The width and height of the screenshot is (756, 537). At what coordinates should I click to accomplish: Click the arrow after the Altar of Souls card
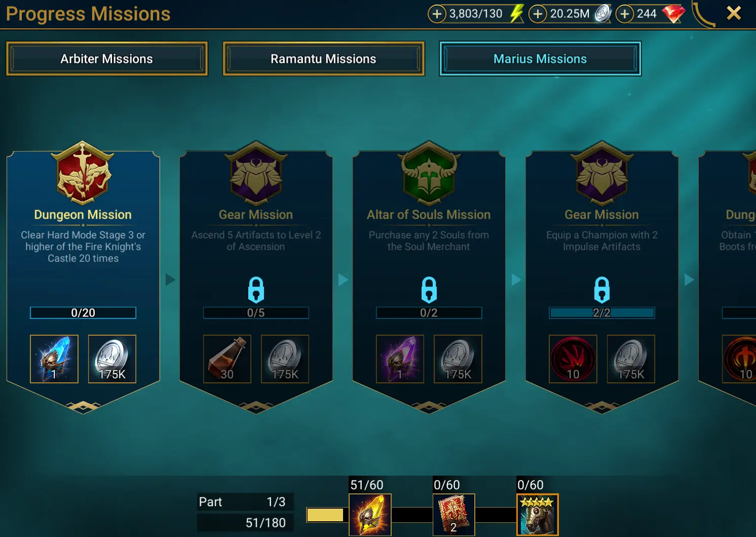(x=516, y=279)
